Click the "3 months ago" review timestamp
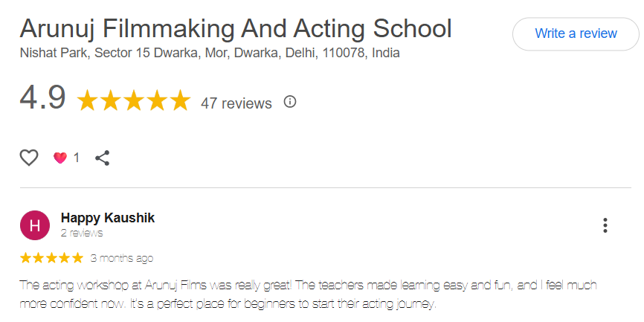 [122, 258]
